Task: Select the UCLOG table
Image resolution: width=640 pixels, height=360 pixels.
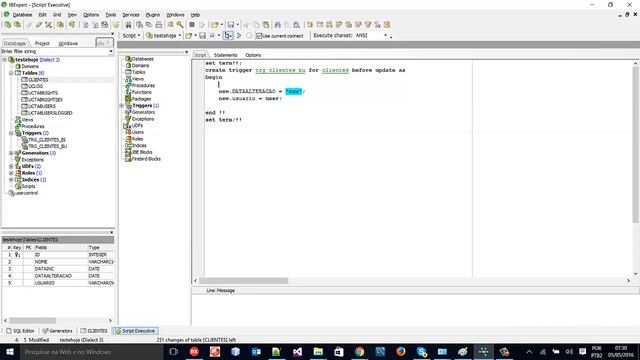Action: [x=36, y=86]
